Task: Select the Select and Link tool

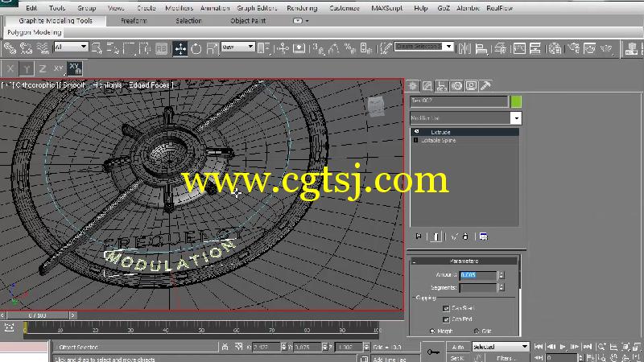Action: pos(10,48)
